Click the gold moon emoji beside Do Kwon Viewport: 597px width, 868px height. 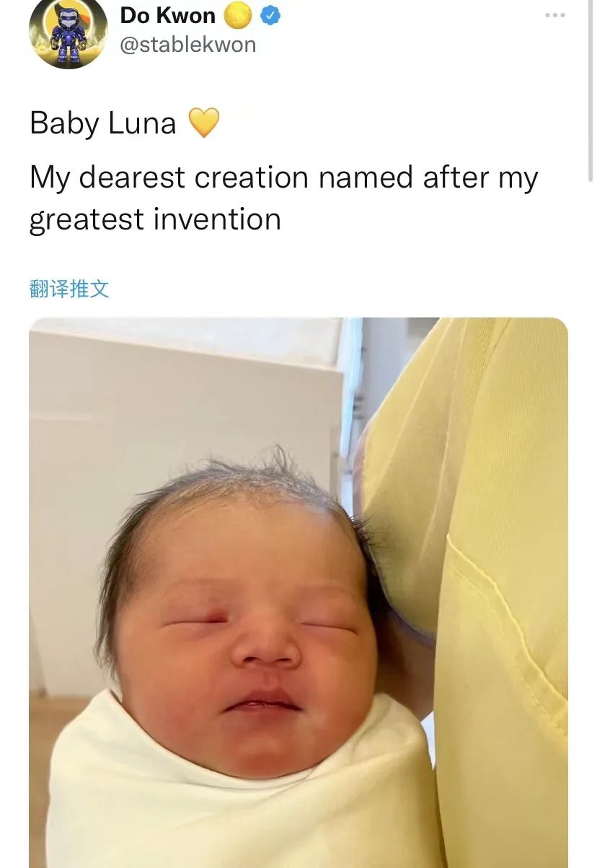click(x=238, y=15)
